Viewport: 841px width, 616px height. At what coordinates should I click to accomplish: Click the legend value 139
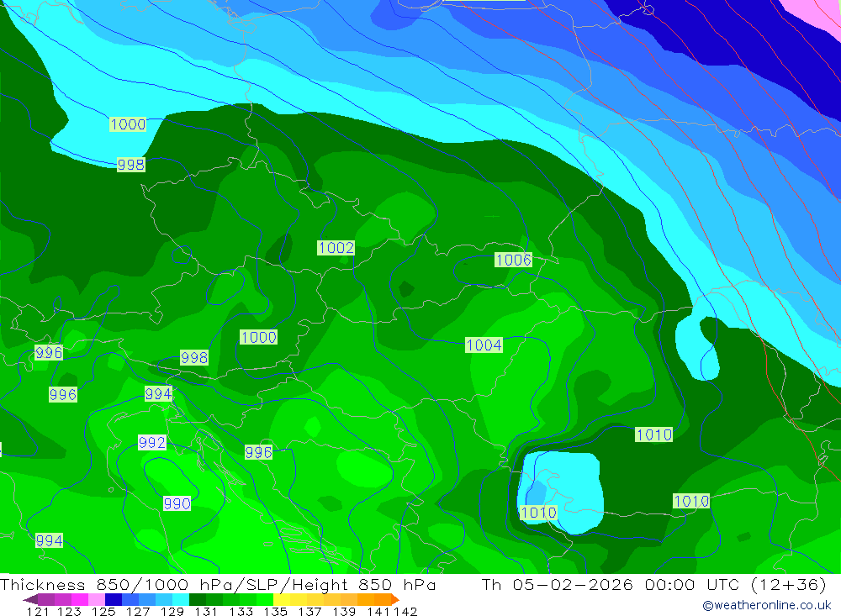344,611
